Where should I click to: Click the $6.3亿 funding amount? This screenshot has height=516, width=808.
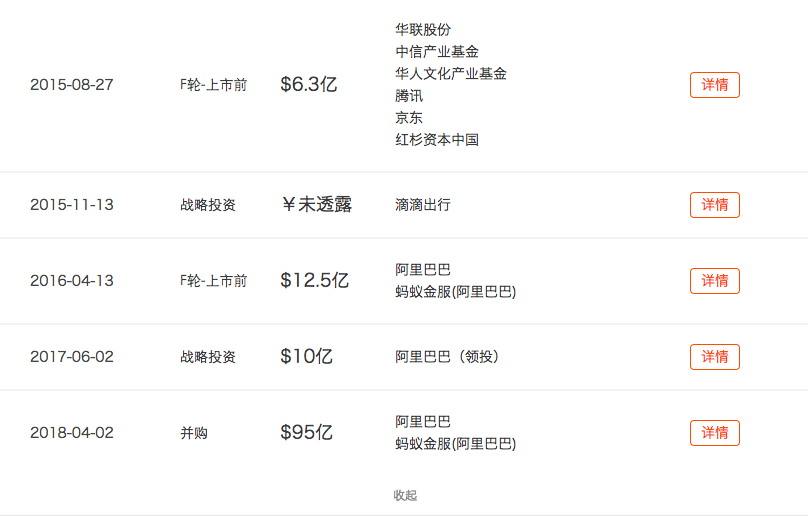coord(308,85)
